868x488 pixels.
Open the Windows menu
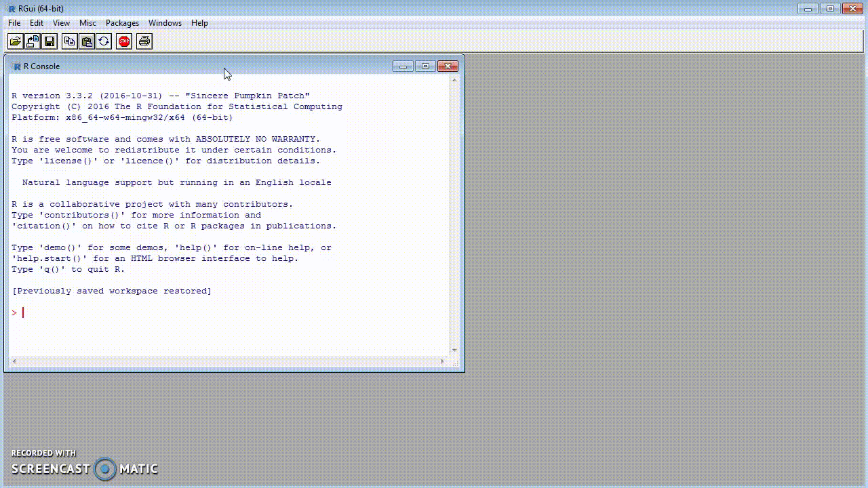click(165, 22)
